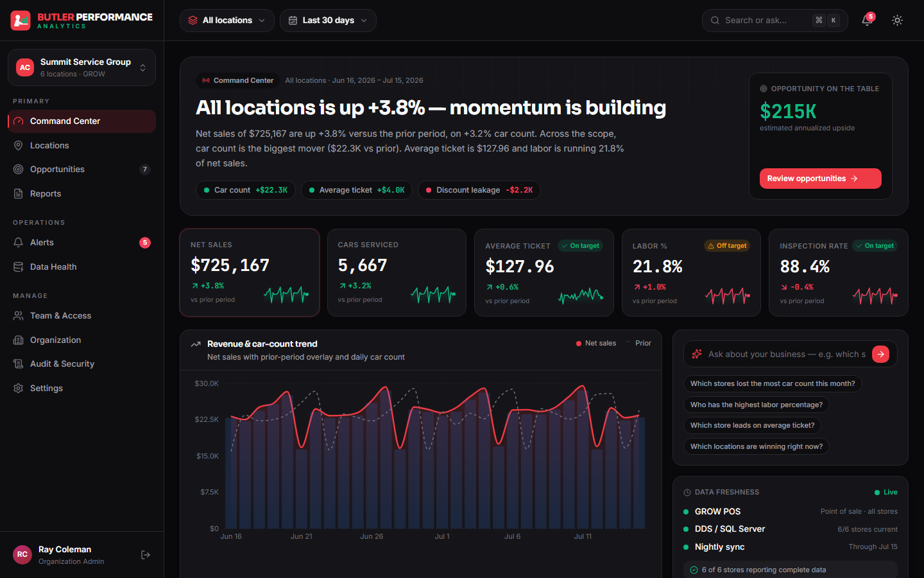Click the trend icon beside Revenue chart title
Image resolution: width=924 pixels, height=578 pixels.
(196, 344)
